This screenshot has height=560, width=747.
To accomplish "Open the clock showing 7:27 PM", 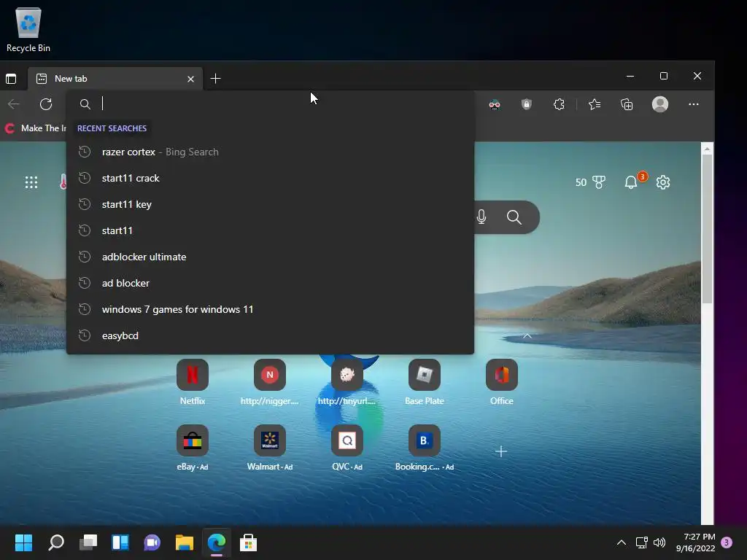I will point(695,542).
